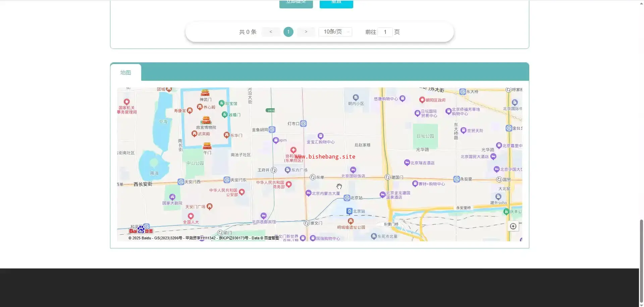Select page 1 in pagination
644x307 pixels.
(288, 32)
